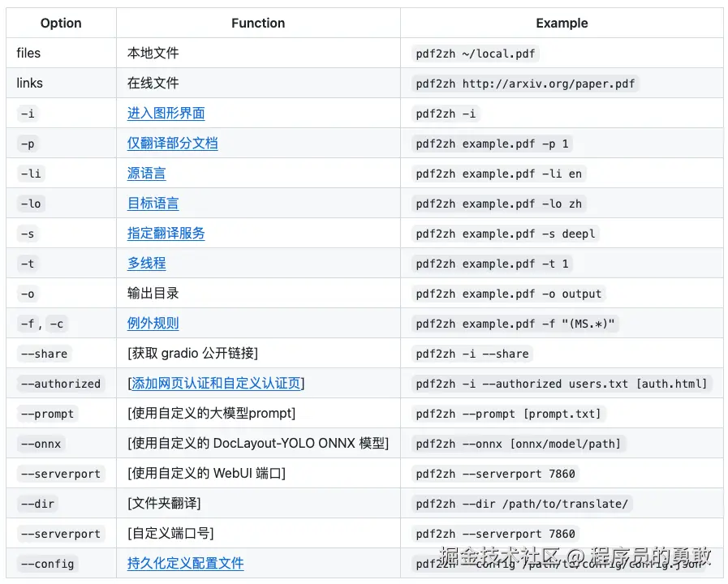728x584 pixels.
Task: Click the files row option name
Action: coord(28,53)
